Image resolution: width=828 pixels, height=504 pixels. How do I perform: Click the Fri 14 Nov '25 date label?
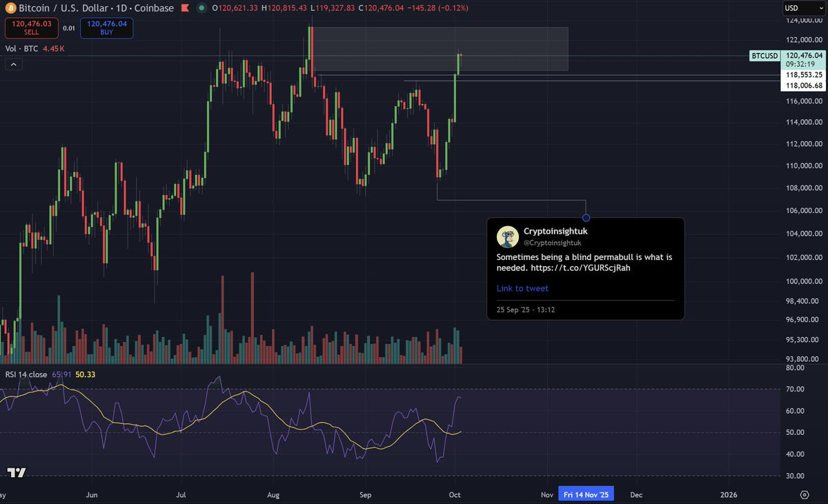click(586, 494)
